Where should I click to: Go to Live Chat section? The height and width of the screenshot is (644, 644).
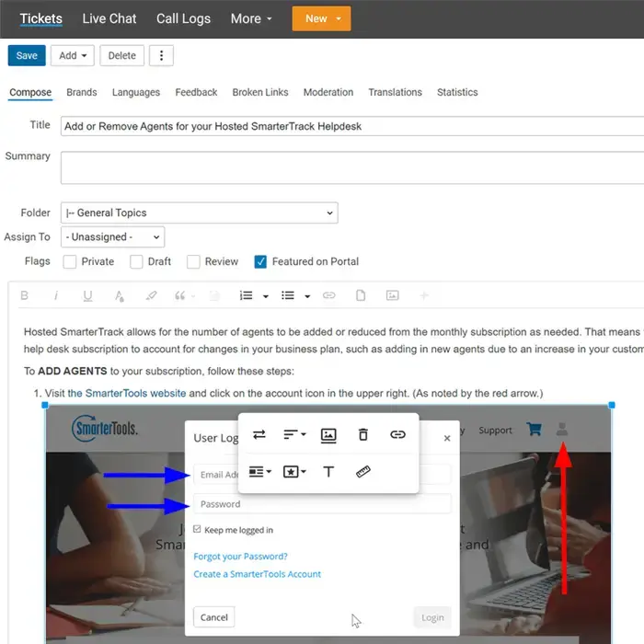(109, 19)
